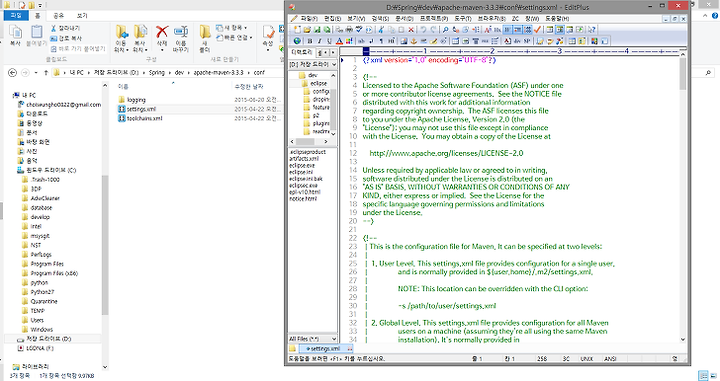Viewport: 720px width, 381px height.
Task: Select toolchains.xml in Explorer file list
Action: (x=144, y=118)
